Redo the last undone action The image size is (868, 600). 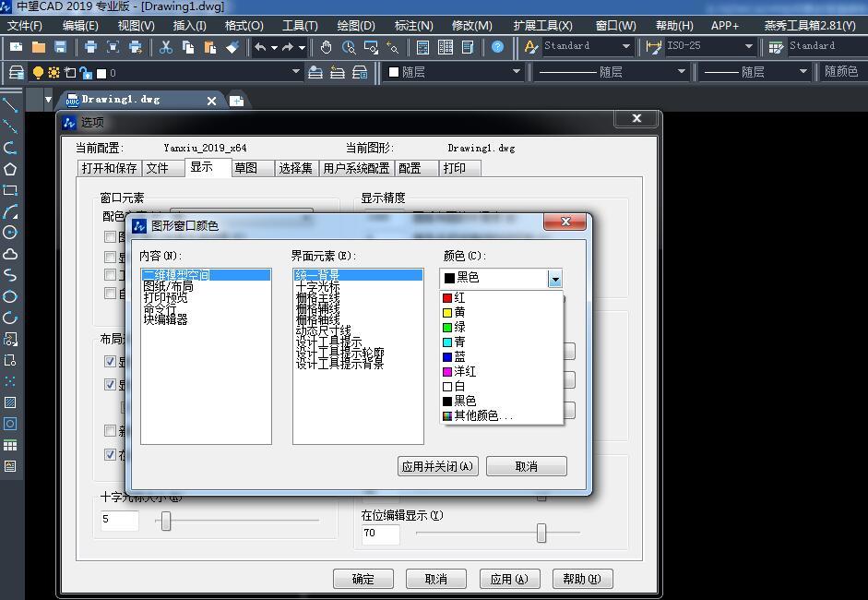click(x=288, y=48)
